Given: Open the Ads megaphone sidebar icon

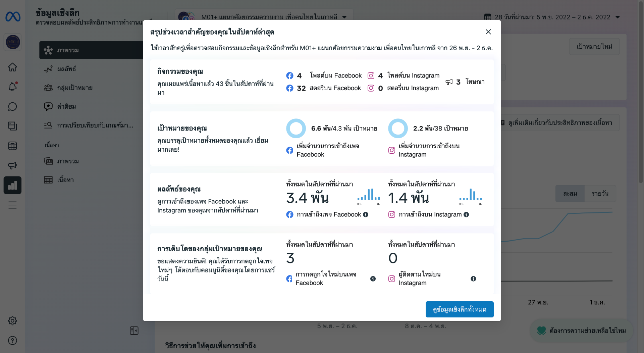Looking at the screenshot, I should [x=12, y=165].
